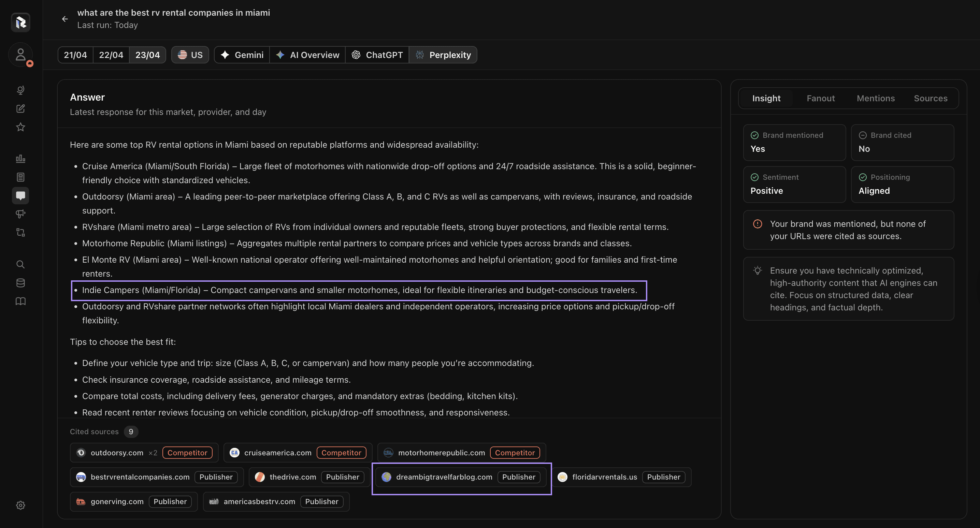Click the cruiseamerica.com favicon
Image resolution: width=980 pixels, height=528 pixels.
point(234,453)
